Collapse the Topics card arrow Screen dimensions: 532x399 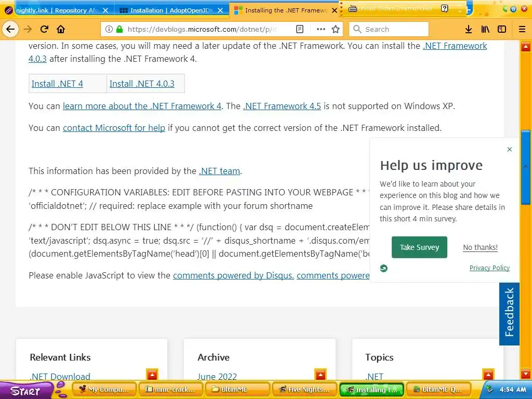pos(488,375)
